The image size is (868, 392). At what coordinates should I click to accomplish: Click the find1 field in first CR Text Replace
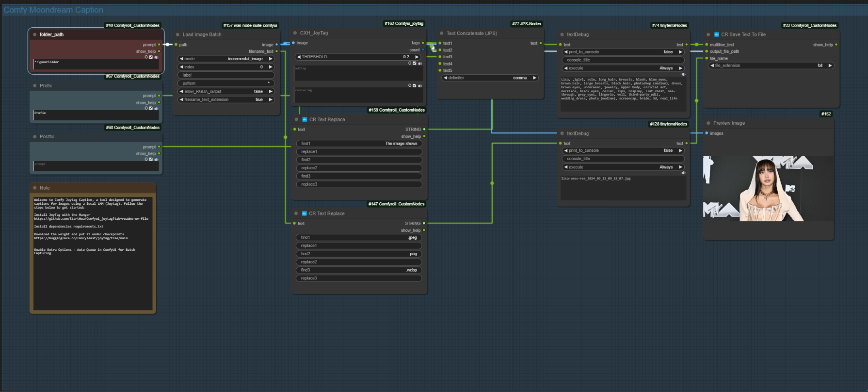point(359,144)
